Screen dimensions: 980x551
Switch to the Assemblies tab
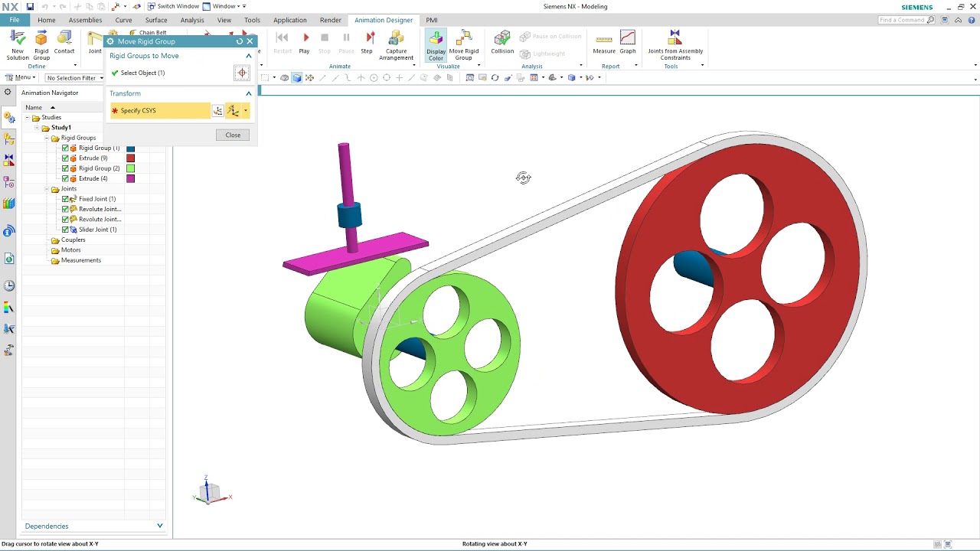point(85,20)
